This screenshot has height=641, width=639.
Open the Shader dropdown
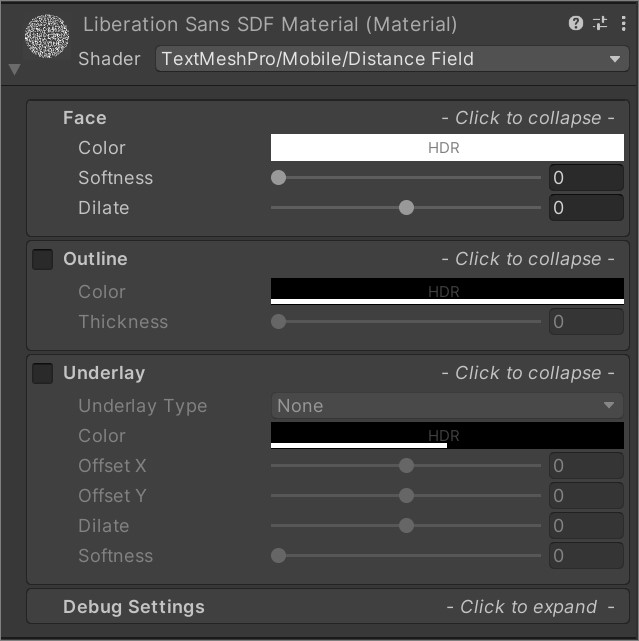[x=392, y=59]
